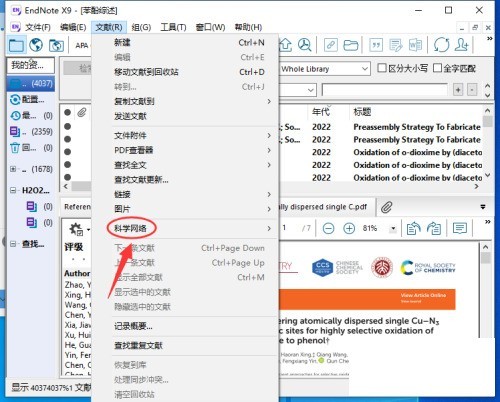This screenshot has width=500, height=402.
Task: Enable the 区分大小写 checkbox
Action: [x=382, y=68]
